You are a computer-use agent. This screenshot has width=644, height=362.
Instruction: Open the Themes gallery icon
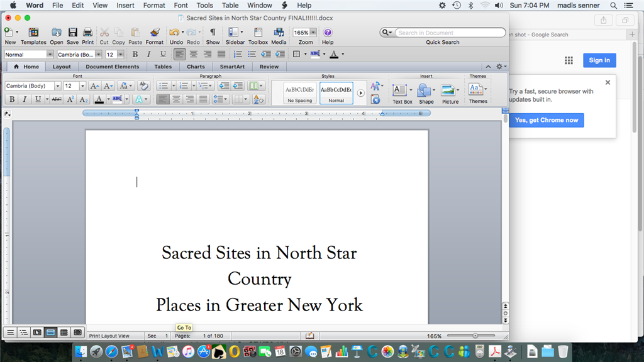tap(475, 89)
